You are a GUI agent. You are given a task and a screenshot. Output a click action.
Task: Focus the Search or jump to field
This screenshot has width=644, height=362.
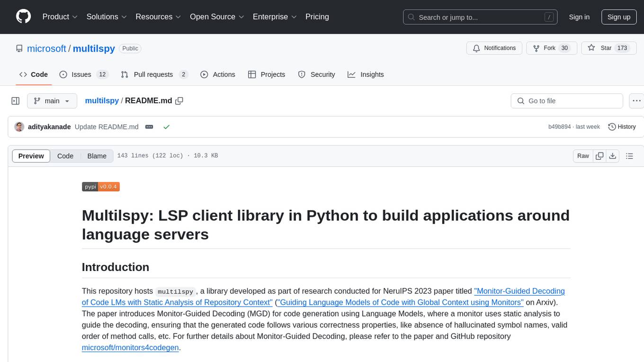point(481,17)
